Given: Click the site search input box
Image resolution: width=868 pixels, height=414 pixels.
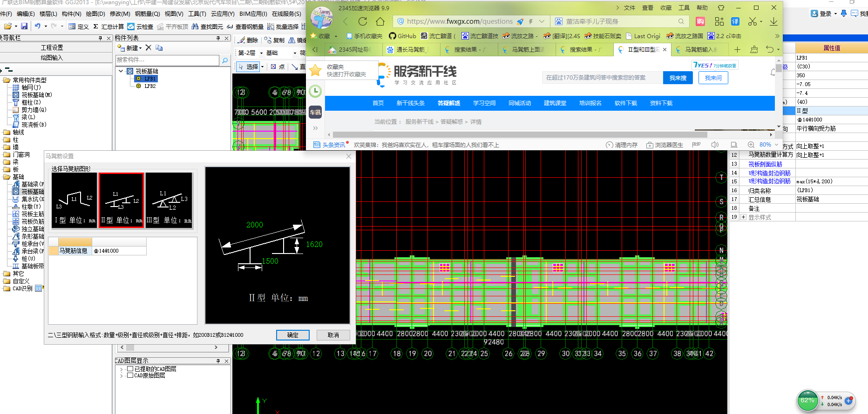Looking at the screenshot, I should [x=602, y=78].
